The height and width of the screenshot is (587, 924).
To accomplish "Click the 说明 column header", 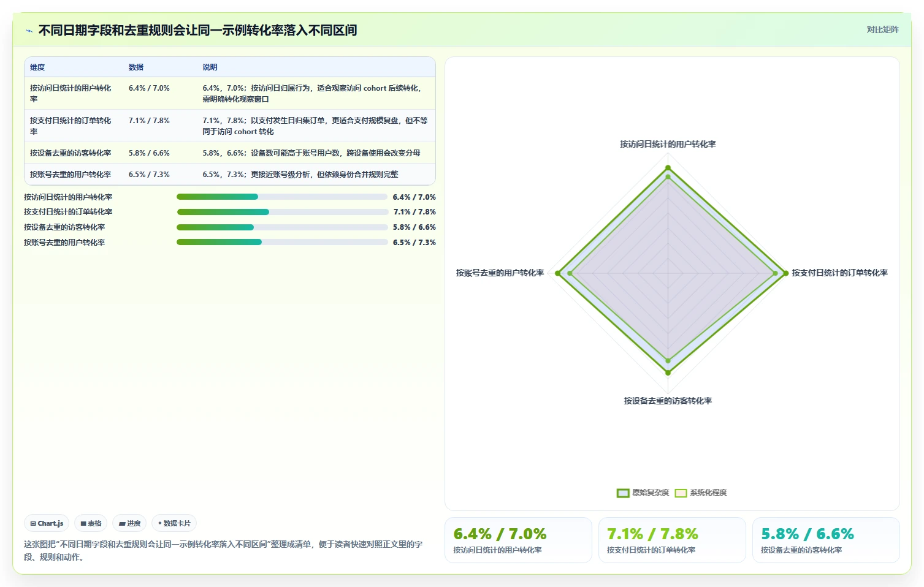I will tap(210, 67).
